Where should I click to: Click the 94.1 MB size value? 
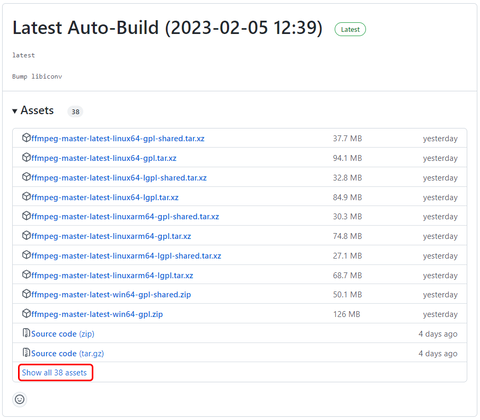tap(347, 158)
